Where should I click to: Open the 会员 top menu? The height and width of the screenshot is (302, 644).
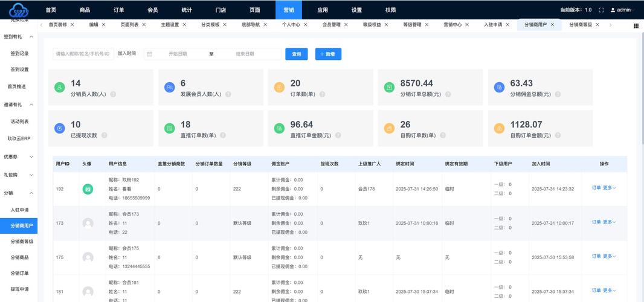[x=153, y=10]
